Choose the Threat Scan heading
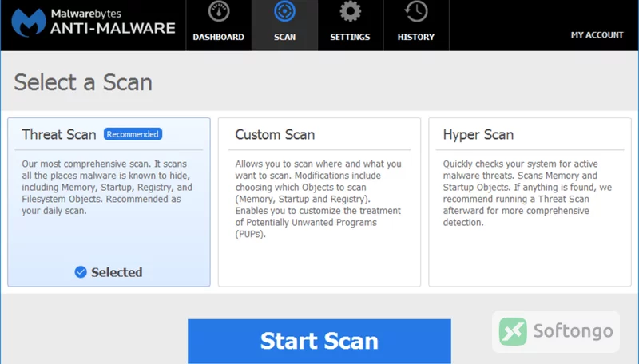This screenshot has height=364, width=639. click(59, 134)
